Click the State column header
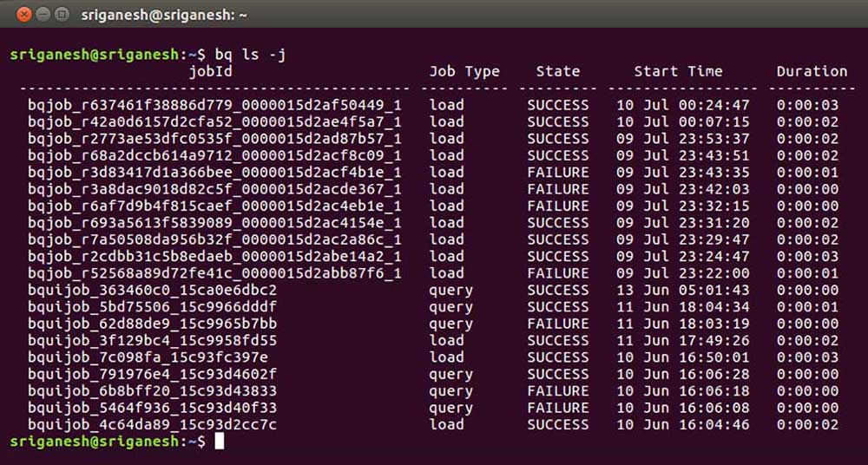The image size is (868, 465). pyautogui.click(x=558, y=71)
